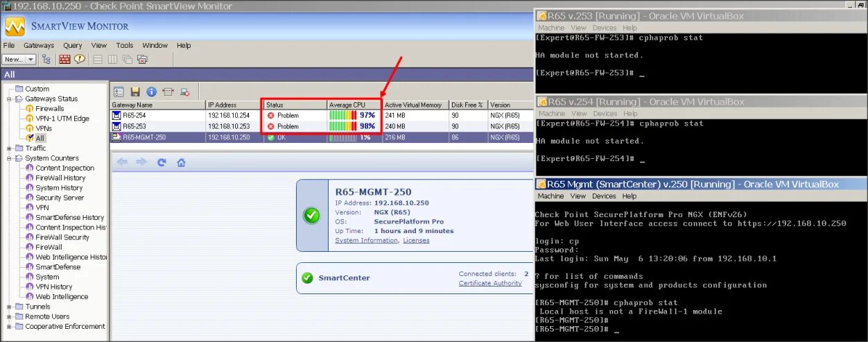
Task: Click the close-window toolbar icon with red X
Action: [x=142, y=60]
